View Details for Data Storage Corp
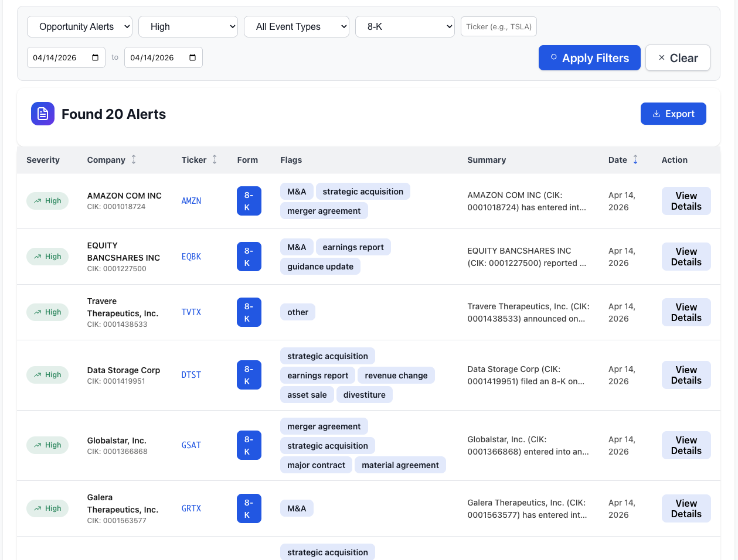This screenshot has width=738, height=560. click(686, 375)
